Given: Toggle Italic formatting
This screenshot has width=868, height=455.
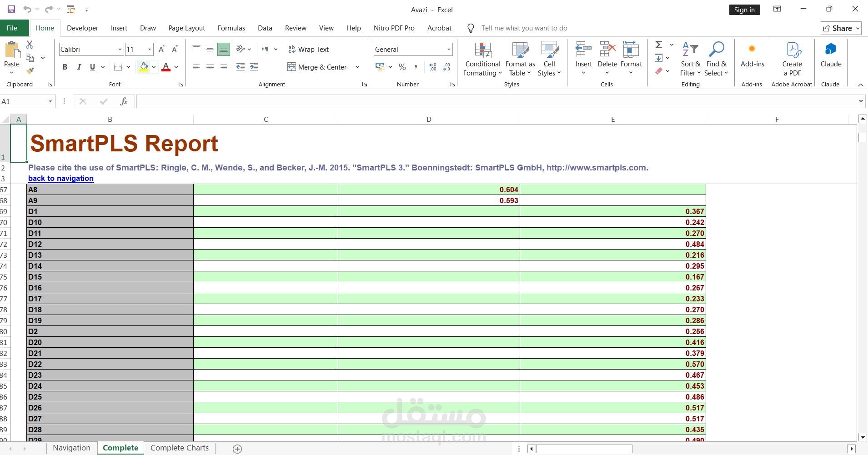Looking at the screenshot, I should point(79,67).
